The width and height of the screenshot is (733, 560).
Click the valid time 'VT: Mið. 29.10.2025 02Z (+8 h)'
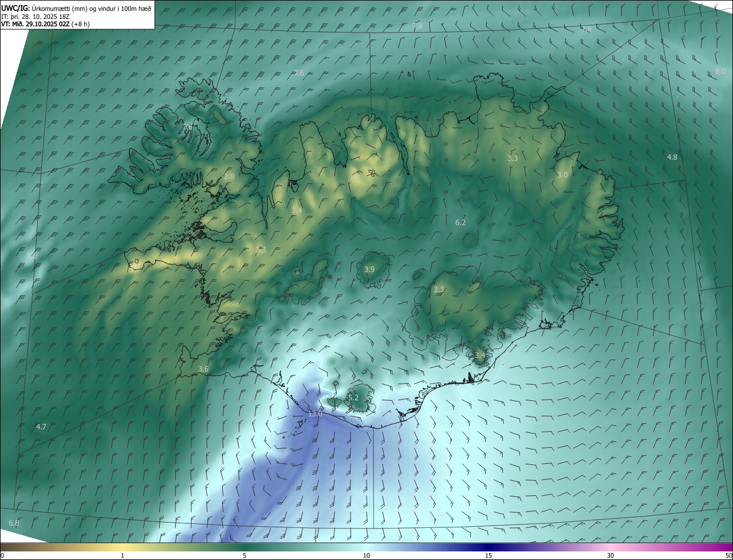46,24
